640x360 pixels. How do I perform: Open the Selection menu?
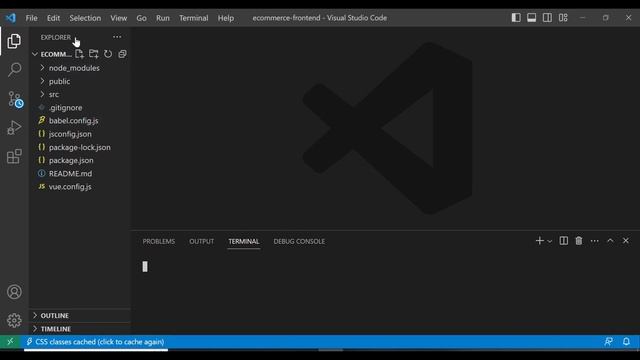point(85,18)
